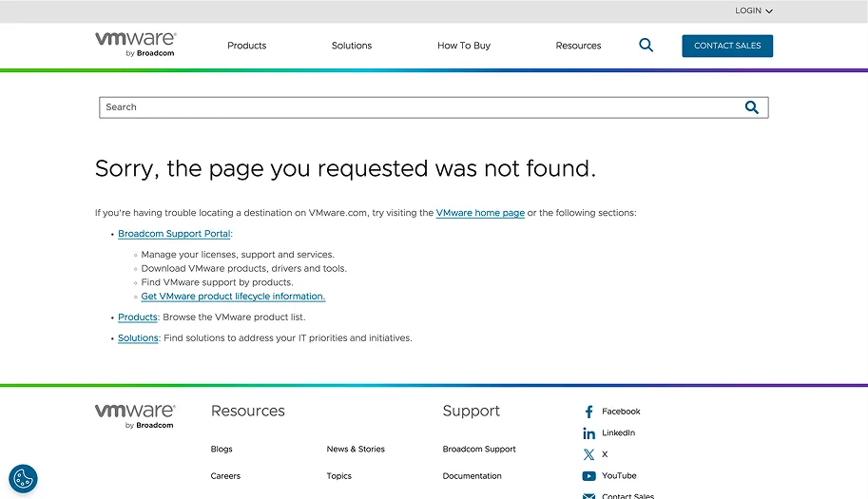
Task: Click the YouTube text link
Action: tap(619, 476)
